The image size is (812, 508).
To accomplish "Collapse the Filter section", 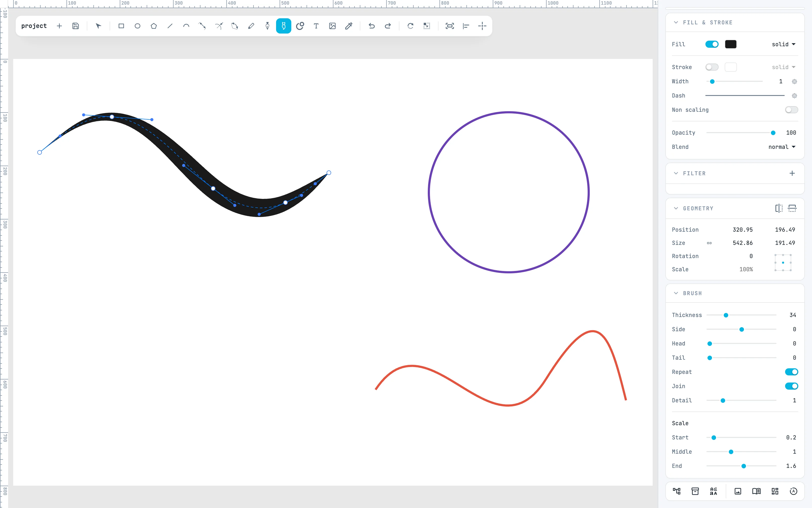I will click(x=676, y=173).
